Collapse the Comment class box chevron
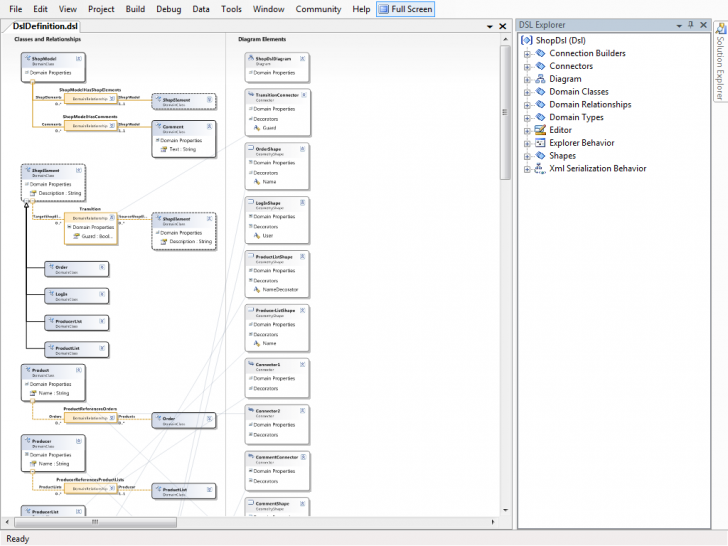The width and height of the screenshot is (728, 546). click(208, 127)
